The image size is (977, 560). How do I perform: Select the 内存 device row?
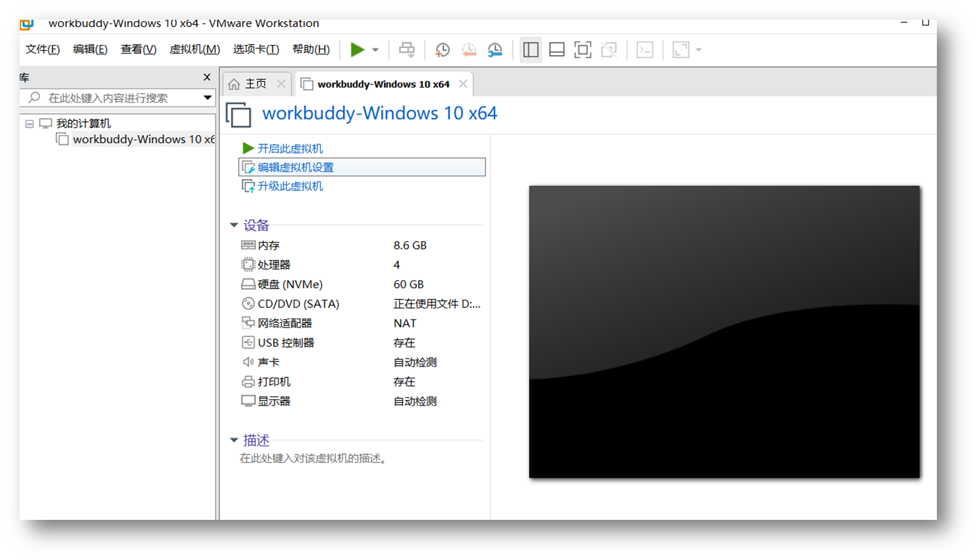pyautogui.click(x=361, y=245)
